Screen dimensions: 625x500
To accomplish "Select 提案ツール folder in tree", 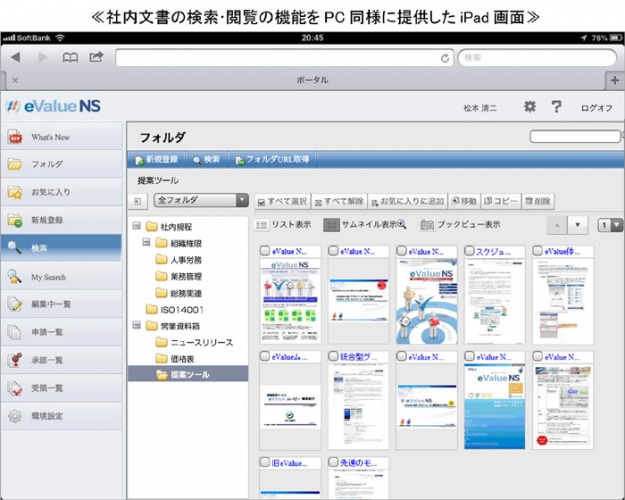I will (188, 374).
